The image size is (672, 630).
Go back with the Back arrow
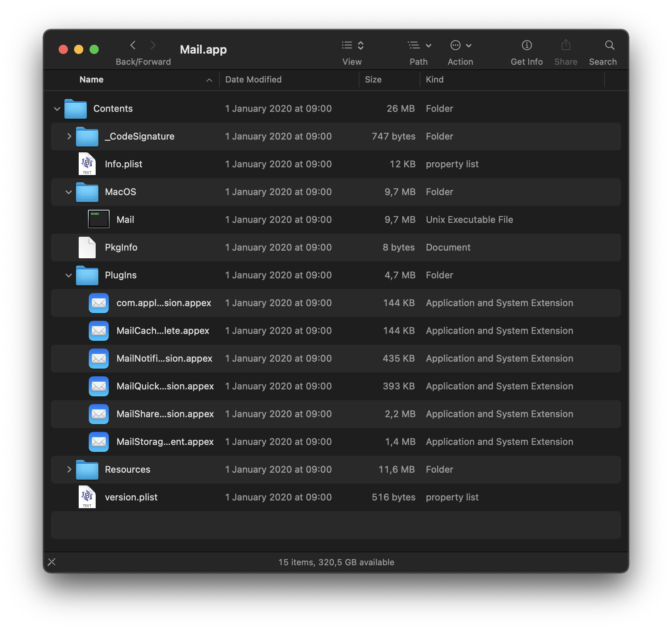click(x=133, y=45)
